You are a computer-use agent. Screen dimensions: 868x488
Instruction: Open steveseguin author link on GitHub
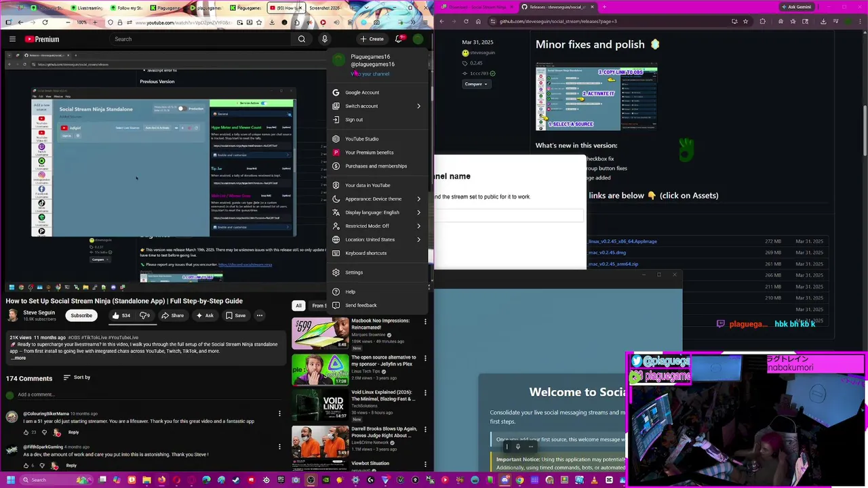point(482,53)
